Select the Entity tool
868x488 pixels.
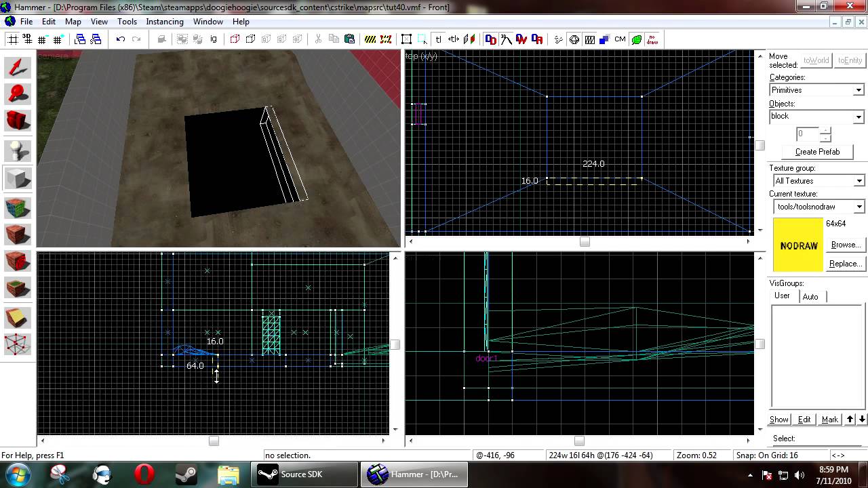tap(18, 151)
